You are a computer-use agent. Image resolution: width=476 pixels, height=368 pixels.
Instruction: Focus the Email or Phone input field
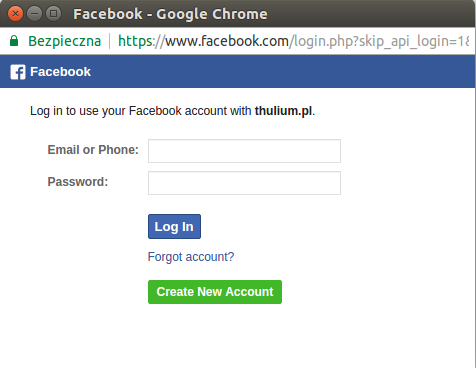244,151
